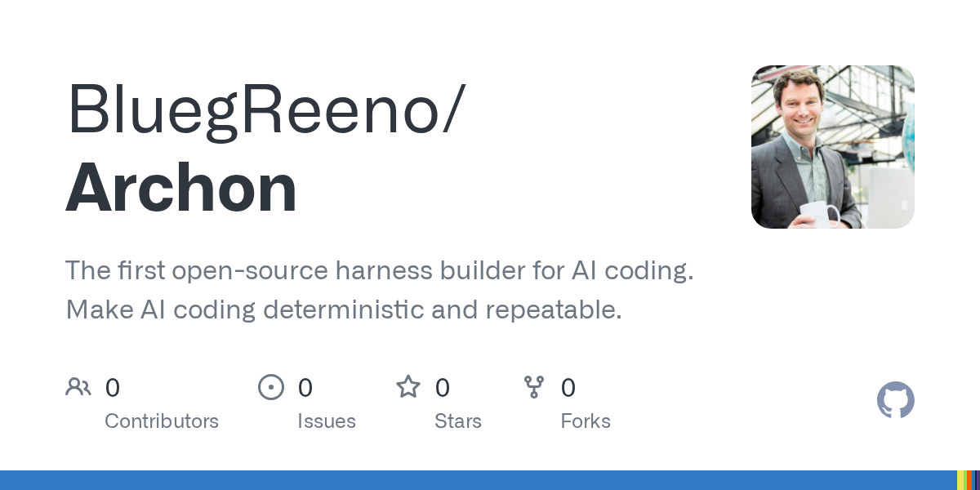Viewport: 980px width, 490px height.
Task: Click the fork count of 0
Action: 568,388
